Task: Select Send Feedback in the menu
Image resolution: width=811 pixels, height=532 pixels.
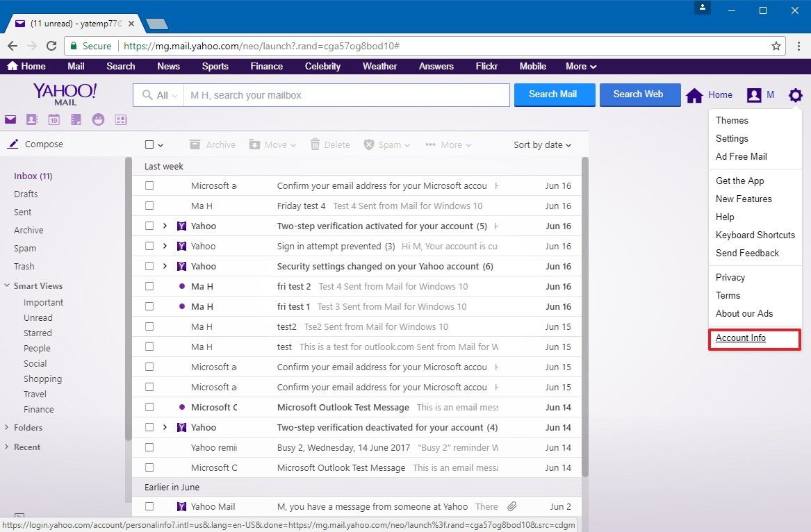Action: (x=747, y=253)
